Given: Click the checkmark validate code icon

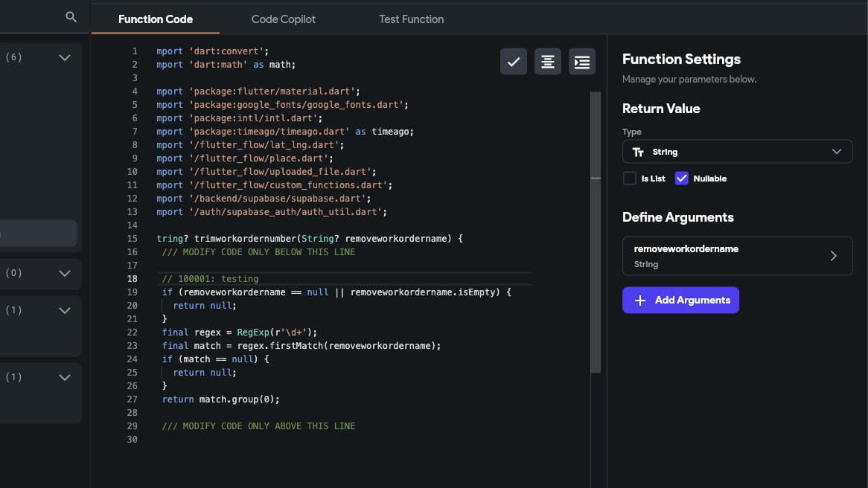Looking at the screenshot, I should (513, 62).
